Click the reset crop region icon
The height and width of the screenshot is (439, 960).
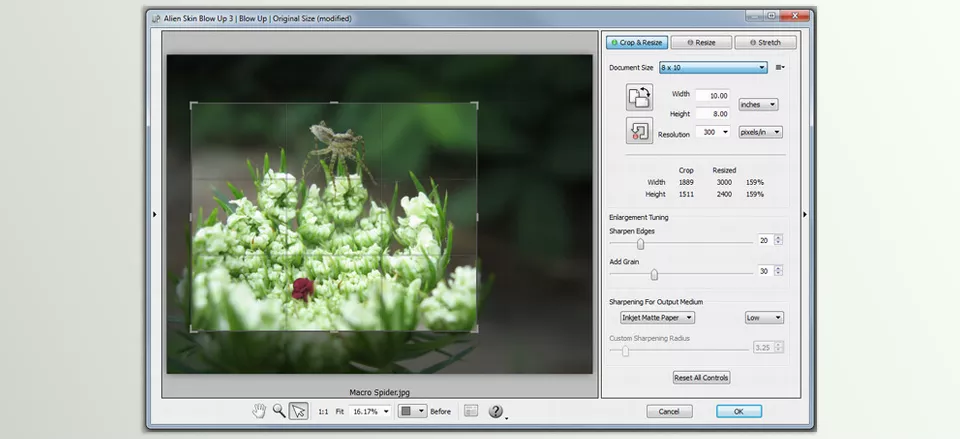639,130
